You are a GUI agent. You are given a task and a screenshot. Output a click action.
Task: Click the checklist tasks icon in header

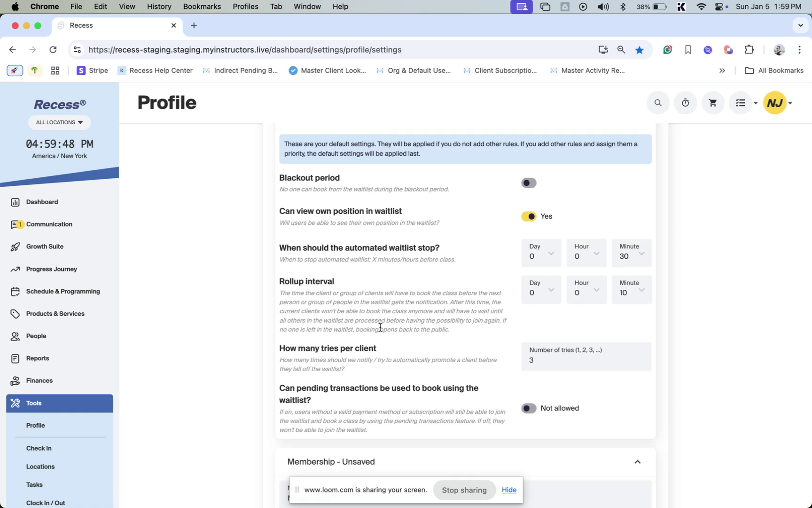(741, 103)
